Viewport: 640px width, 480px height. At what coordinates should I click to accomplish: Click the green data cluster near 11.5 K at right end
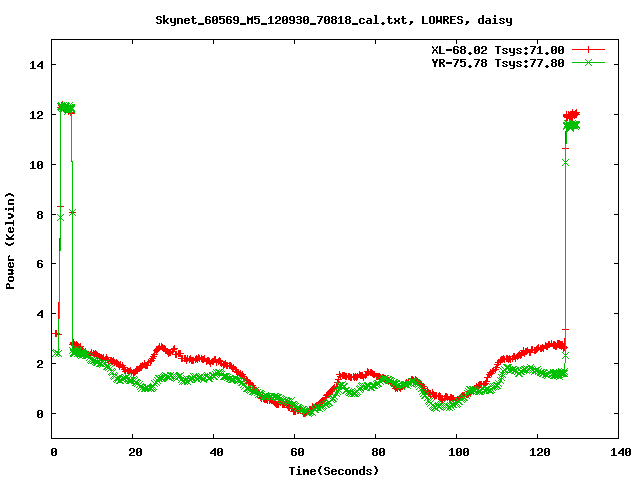click(571, 126)
